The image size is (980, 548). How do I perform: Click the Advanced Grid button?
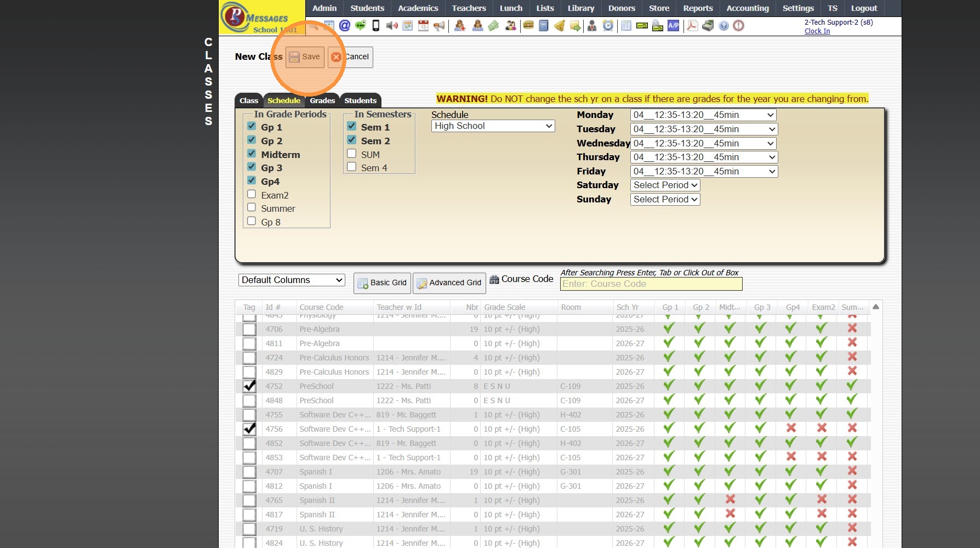(449, 283)
